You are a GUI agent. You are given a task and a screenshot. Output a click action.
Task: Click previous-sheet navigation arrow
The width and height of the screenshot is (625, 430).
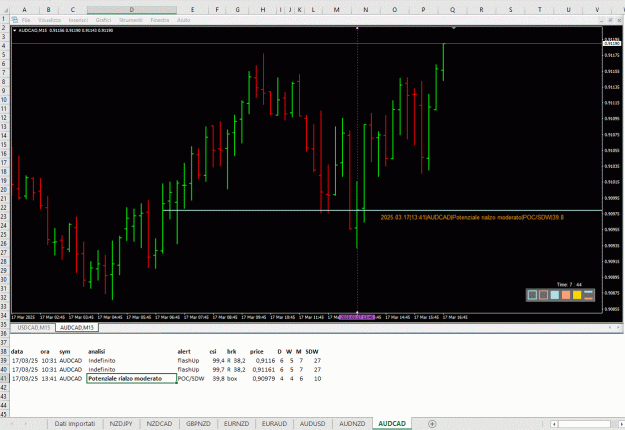[12, 424]
